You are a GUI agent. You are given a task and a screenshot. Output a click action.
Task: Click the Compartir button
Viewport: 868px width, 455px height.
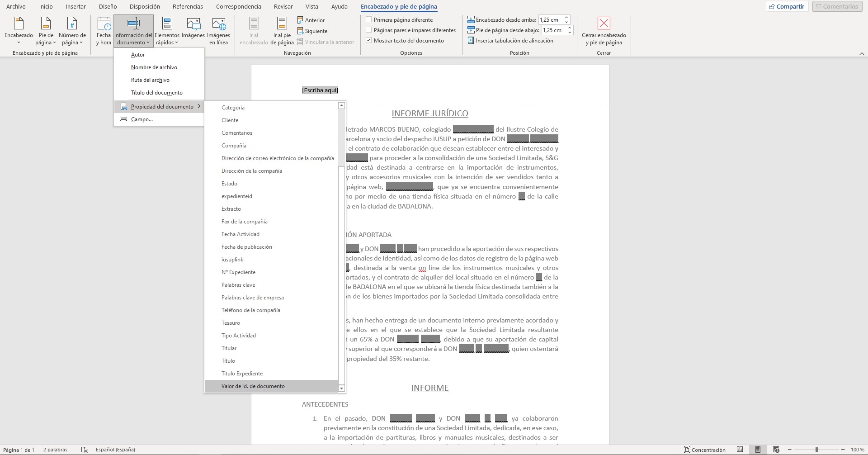tap(787, 6)
